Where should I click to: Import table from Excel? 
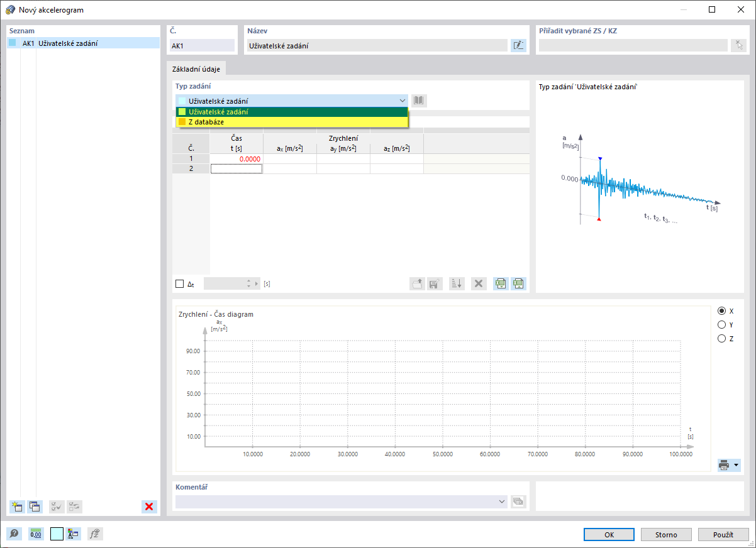518,283
